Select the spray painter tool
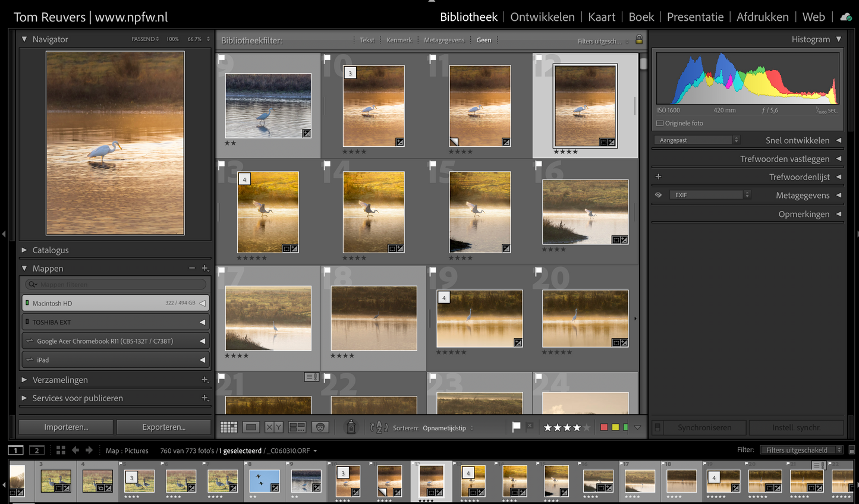The width and height of the screenshot is (859, 504). [351, 427]
